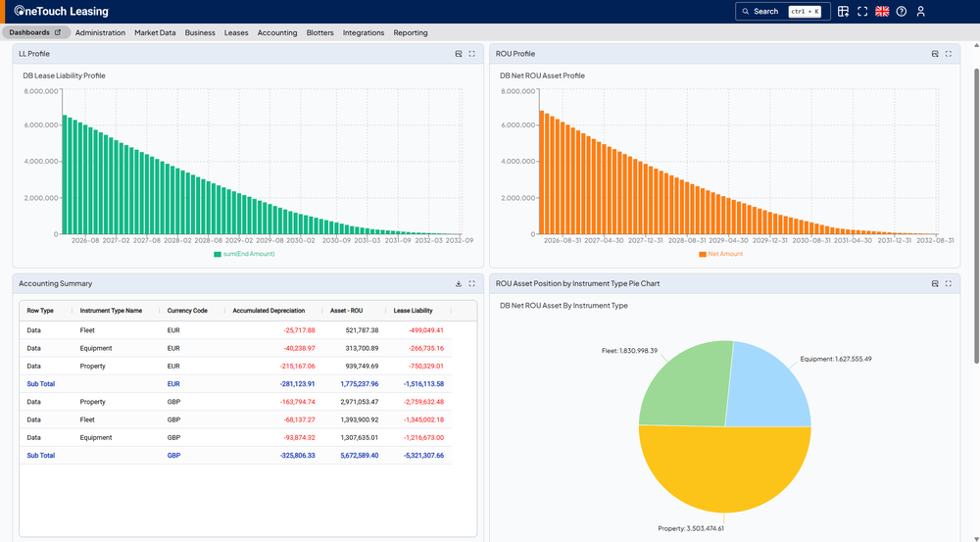The width and height of the screenshot is (980, 542).
Task: Click save-image icon on ROU Asset Position pie panel
Action: click(935, 284)
